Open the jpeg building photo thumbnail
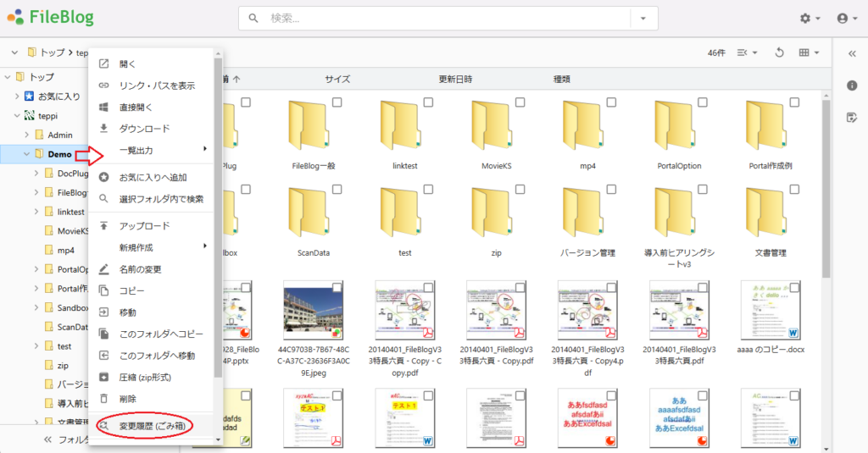This screenshot has width=868, height=453. tap(314, 310)
